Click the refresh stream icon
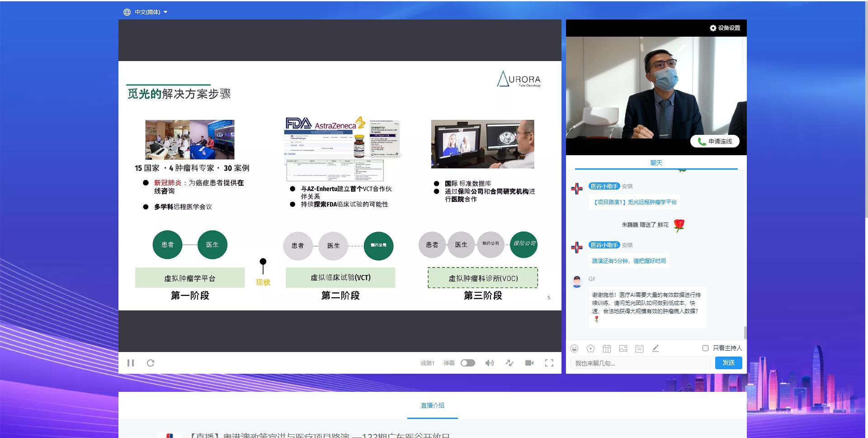This screenshot has width=868, height=438. (x=151, y=363)
